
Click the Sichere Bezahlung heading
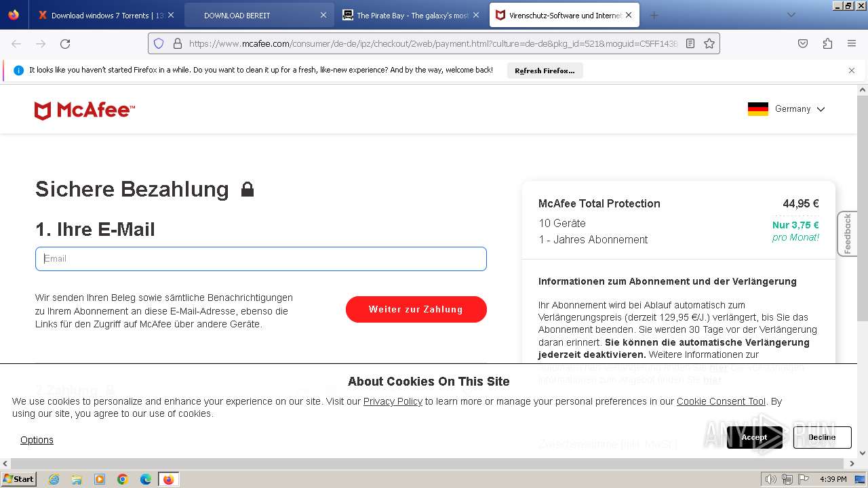132,189
